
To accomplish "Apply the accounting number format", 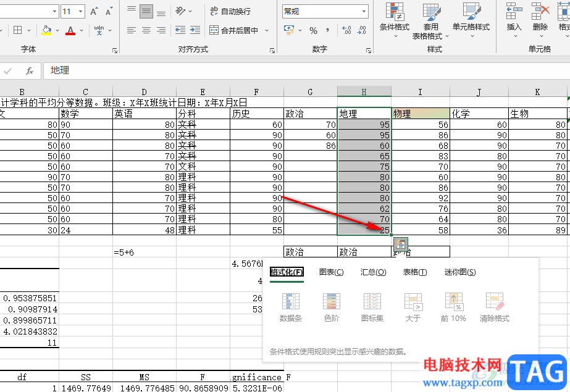I will click(x=290, y=30).
